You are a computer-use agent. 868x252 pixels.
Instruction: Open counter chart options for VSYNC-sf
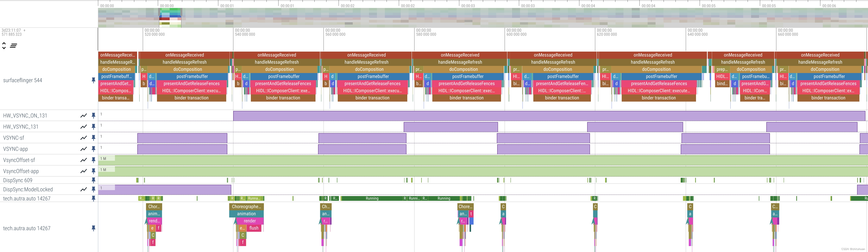pos(84,138)
